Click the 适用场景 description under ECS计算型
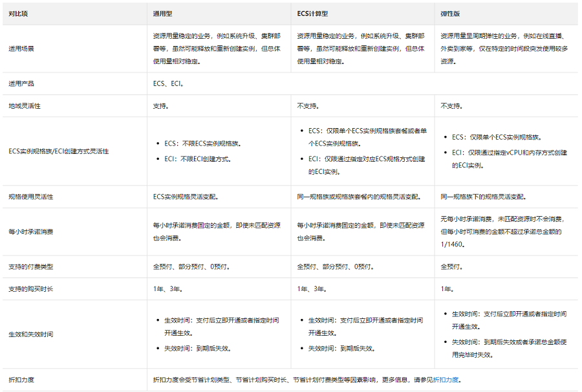This screenshot has width=582, height=392. (361, 49)
